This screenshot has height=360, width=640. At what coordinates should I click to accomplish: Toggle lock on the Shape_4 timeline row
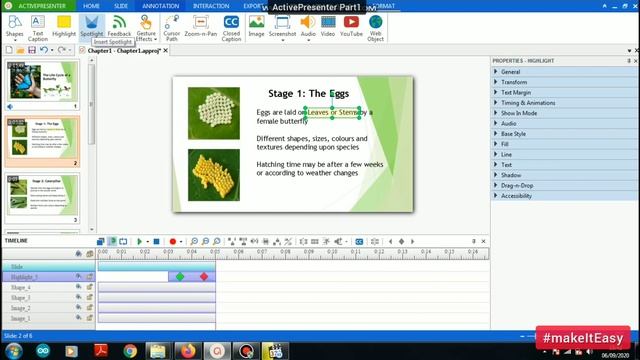pos(90,287)
